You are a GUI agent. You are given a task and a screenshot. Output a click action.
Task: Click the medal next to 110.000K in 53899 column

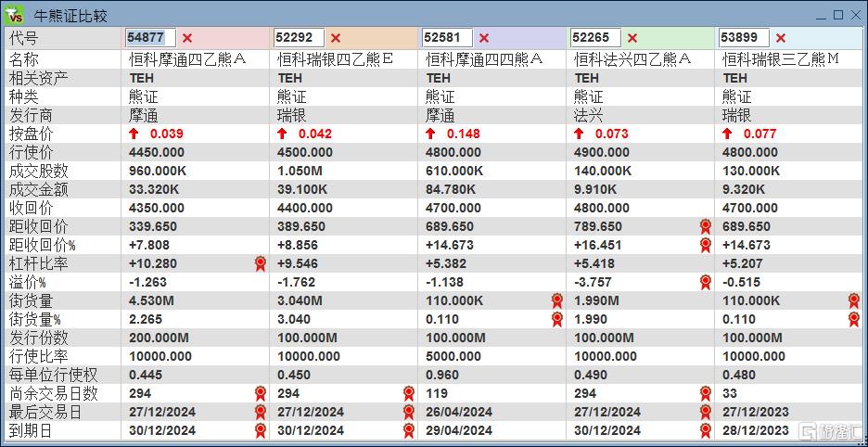point(853,300)
